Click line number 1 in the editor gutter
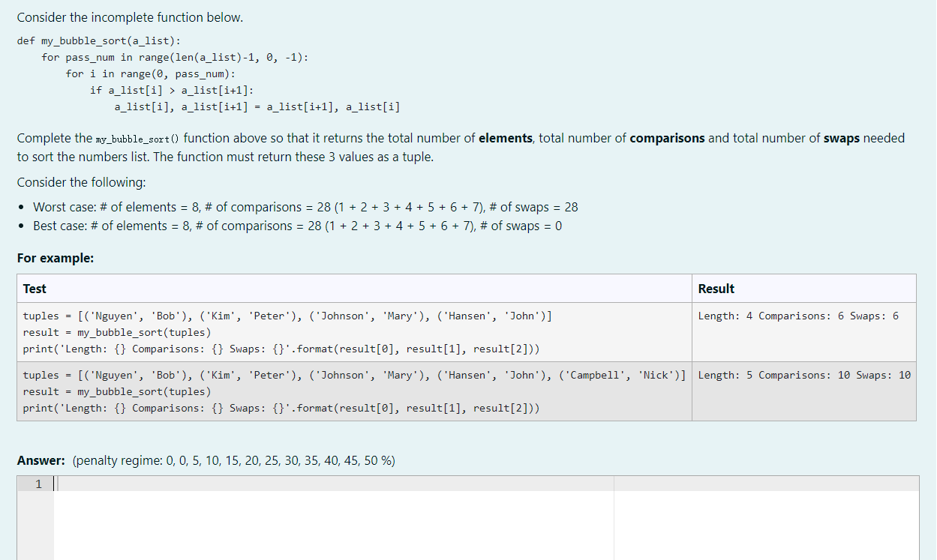 pos(38,484)
